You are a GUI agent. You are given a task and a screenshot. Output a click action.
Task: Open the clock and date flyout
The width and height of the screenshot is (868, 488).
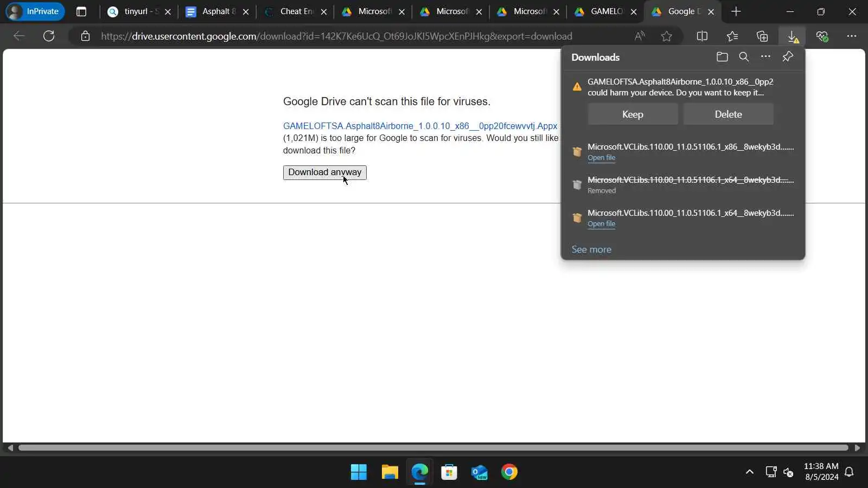[821, 472]
